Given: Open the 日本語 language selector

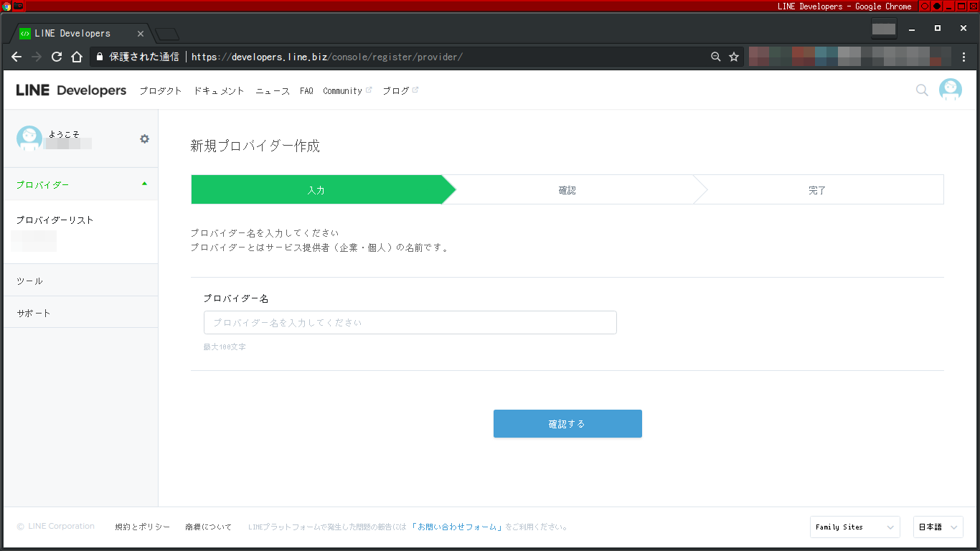Looking at the screenshot, I should tap(938, 527).
